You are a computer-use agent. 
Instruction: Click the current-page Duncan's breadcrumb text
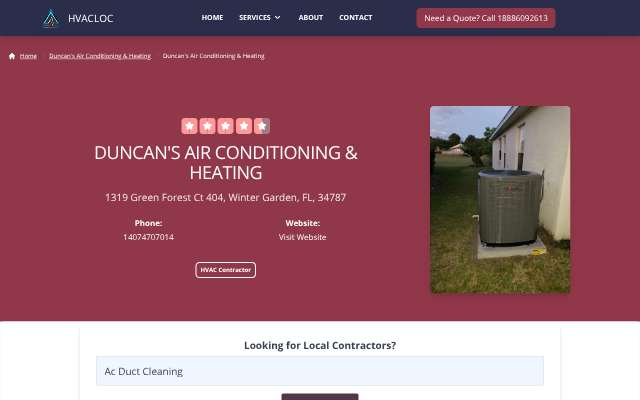[x=213, y=56]
